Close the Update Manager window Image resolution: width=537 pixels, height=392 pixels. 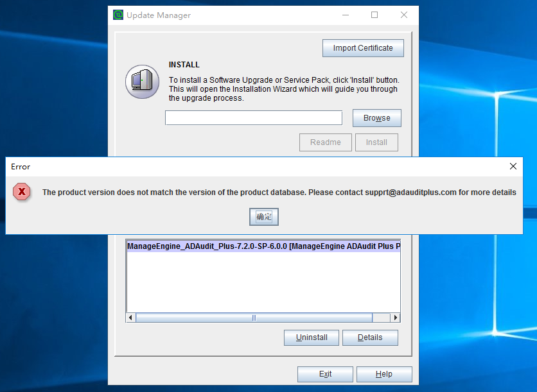tap(404, 15)
